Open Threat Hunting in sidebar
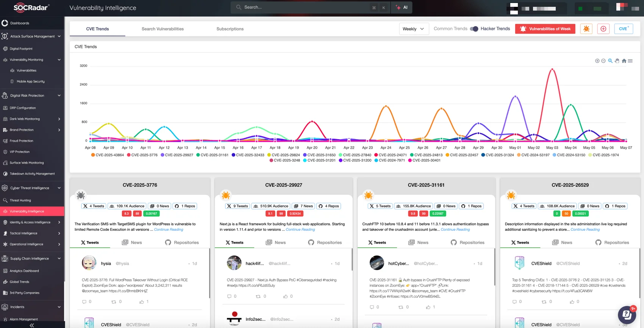The height and width of the screenshot is (328, 644). tap(20, 201)
